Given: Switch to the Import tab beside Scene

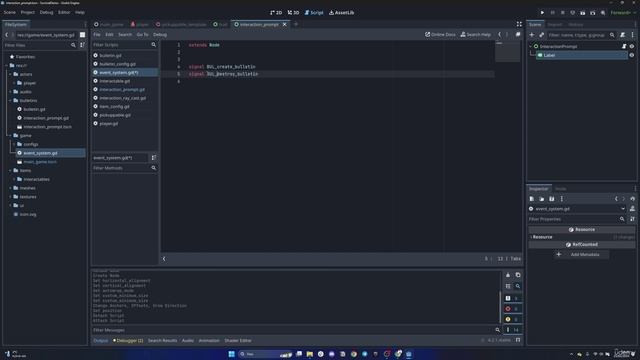Looking at the screenshot, I should point(554,24).
